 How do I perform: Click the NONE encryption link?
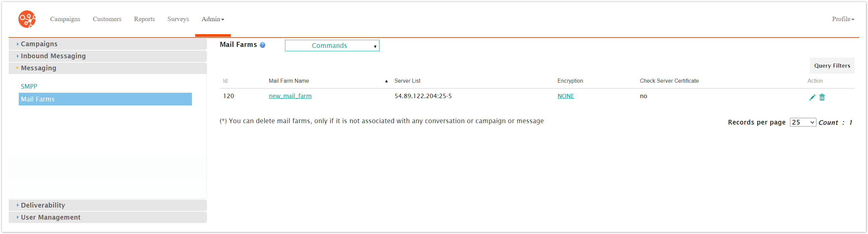click(x=565, y=96)
